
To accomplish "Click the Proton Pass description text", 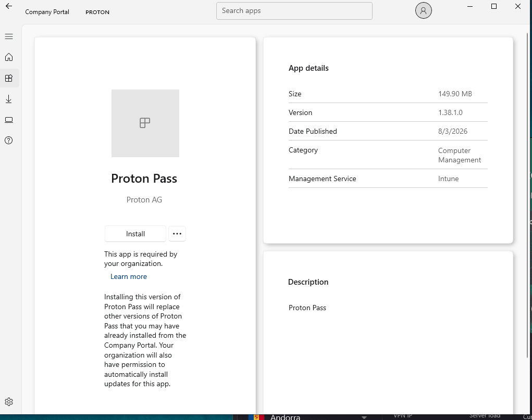I will pyautogui.click(x=307, y=308).
